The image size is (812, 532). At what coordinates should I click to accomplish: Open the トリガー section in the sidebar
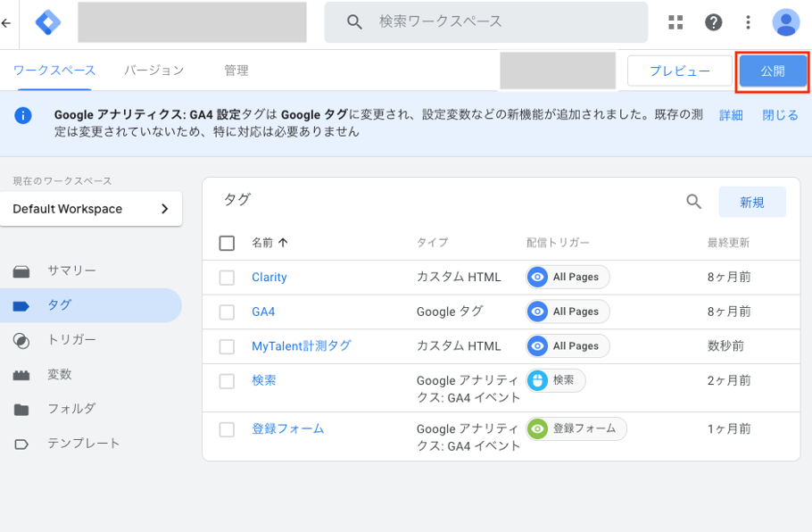click(x=71, y=340)
